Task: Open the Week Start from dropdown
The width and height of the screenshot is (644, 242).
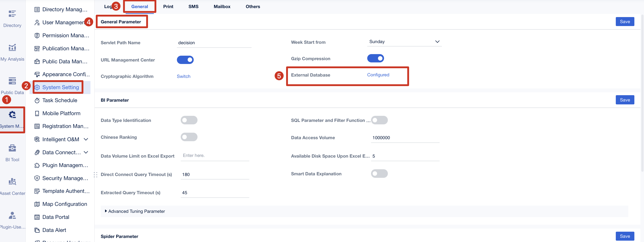Action: 404,42
